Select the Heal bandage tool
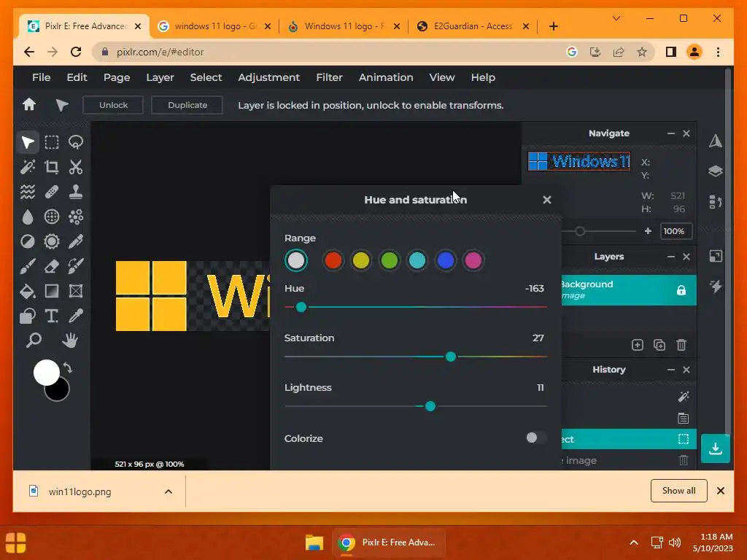 [52, 192]
